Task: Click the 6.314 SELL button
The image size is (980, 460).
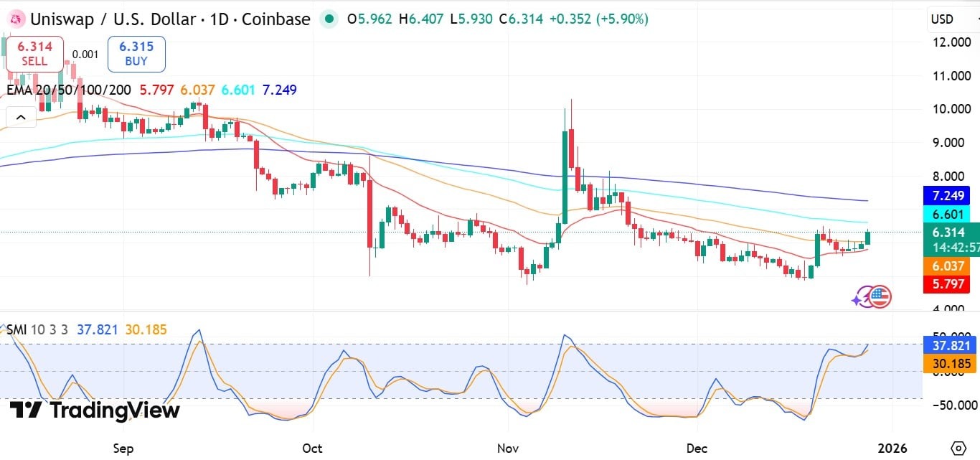Action: [34, 54]
